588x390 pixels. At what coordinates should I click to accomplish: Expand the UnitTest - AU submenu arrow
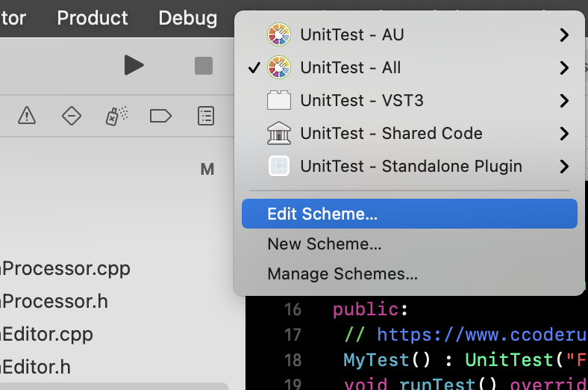point(564,34)
